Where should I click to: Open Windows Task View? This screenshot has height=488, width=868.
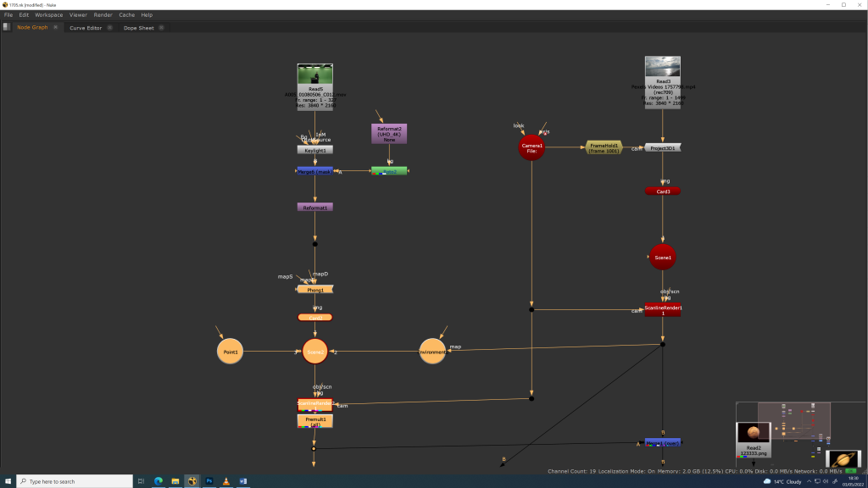click(142, 481)
